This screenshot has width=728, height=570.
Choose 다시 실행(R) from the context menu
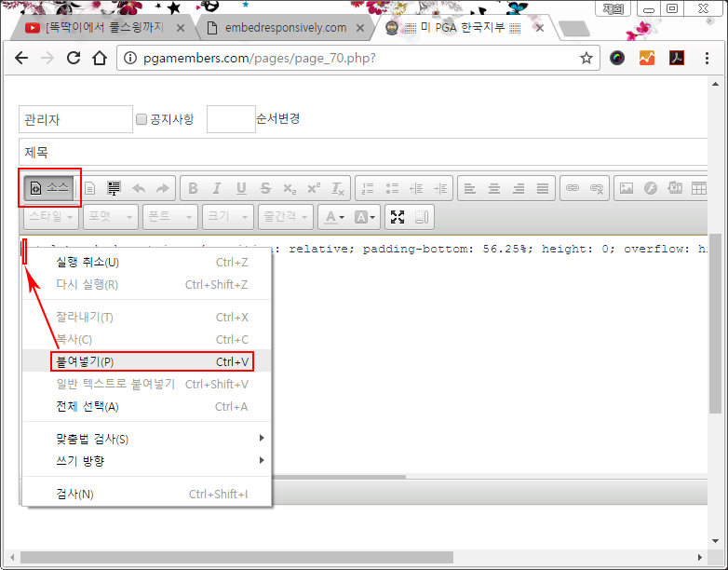click(147, 285)
